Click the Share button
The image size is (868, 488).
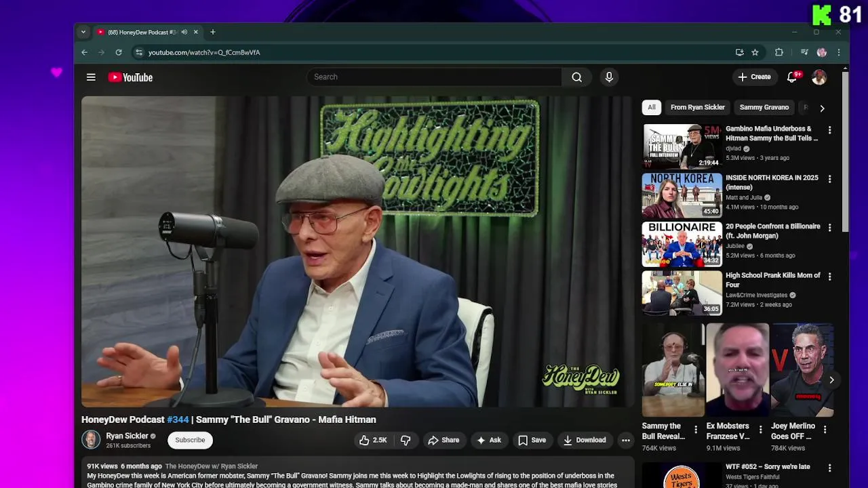click(x=443, y=440)
